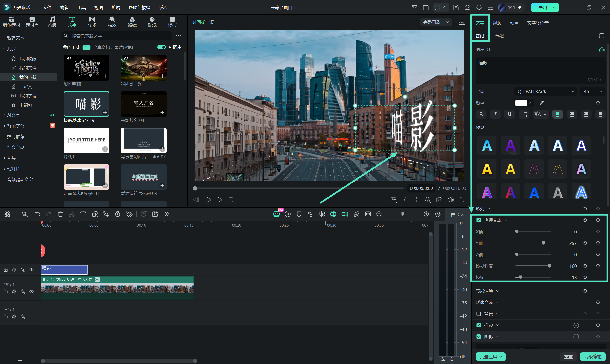Click the delete trash icon in timeline toolbar
Viewport: 610px width, 364px height.
60,214
